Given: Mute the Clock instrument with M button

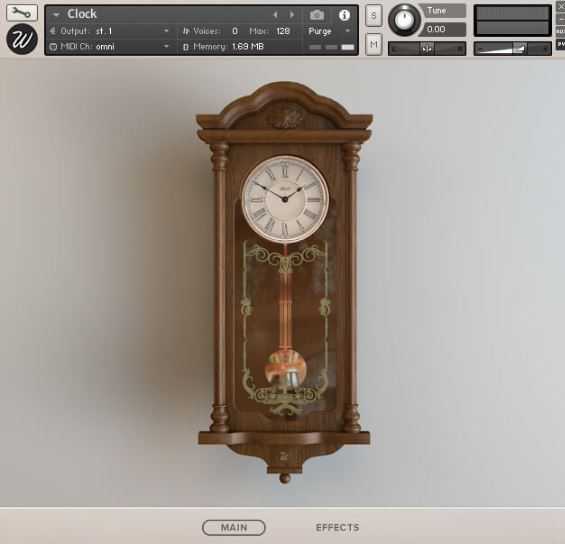Looking at the screenshot, I should point(373,44).
